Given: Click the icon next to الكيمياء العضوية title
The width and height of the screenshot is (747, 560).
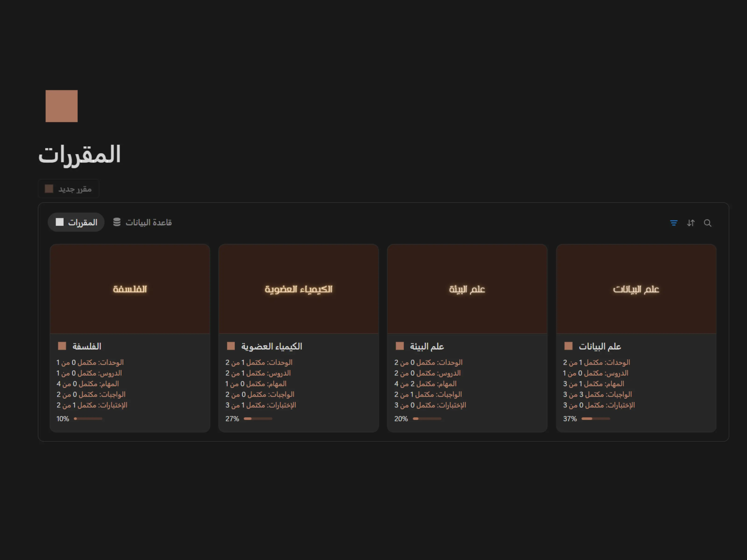Looking at the screenshot, I should pos(231,346).
